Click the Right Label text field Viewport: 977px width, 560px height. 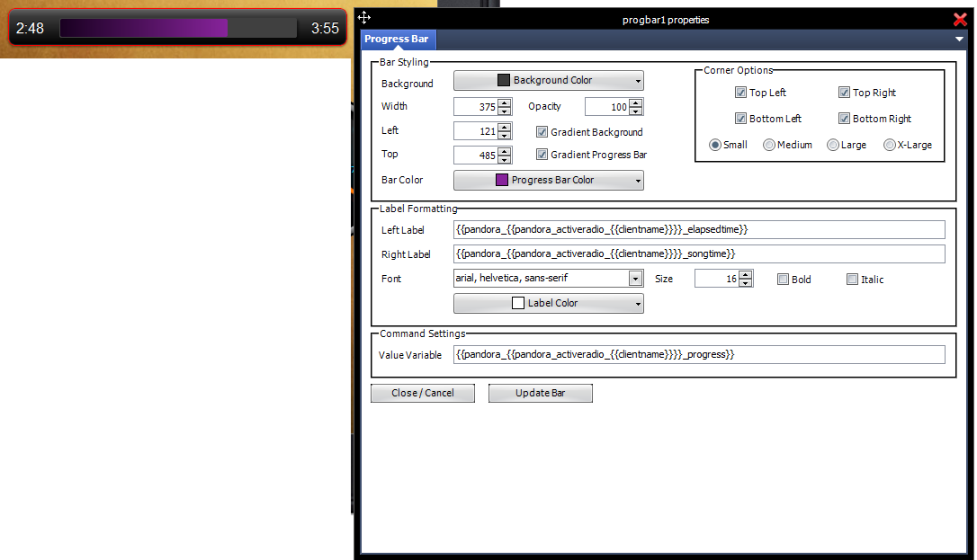(x=699, y=253)
